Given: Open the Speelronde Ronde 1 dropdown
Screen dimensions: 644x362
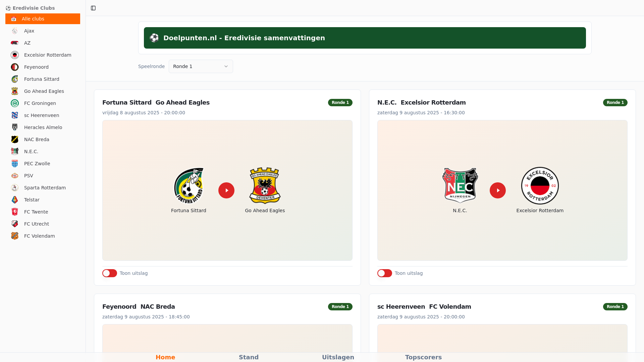Looking at the screenshot, I should pos(201,66).
